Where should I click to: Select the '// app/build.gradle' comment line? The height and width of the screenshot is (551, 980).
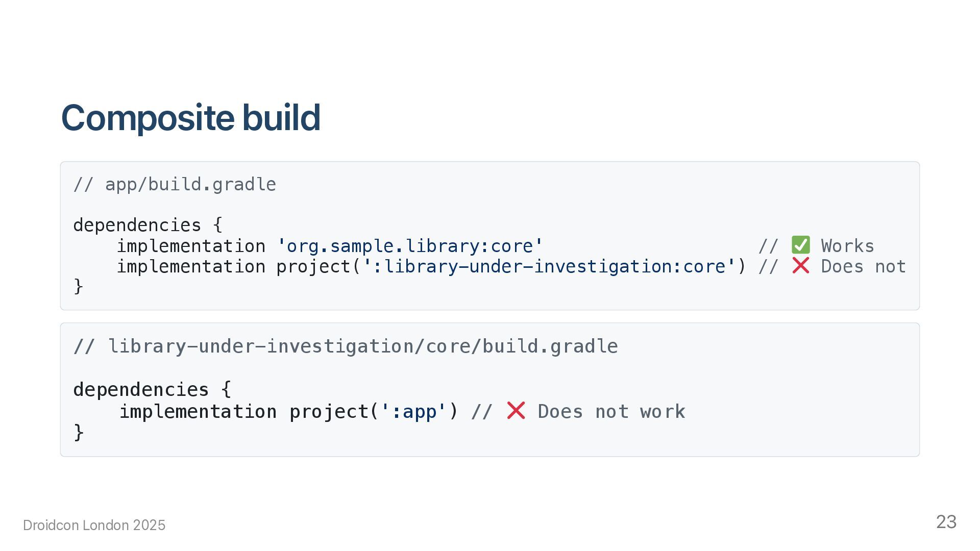[x=175, y=184]
